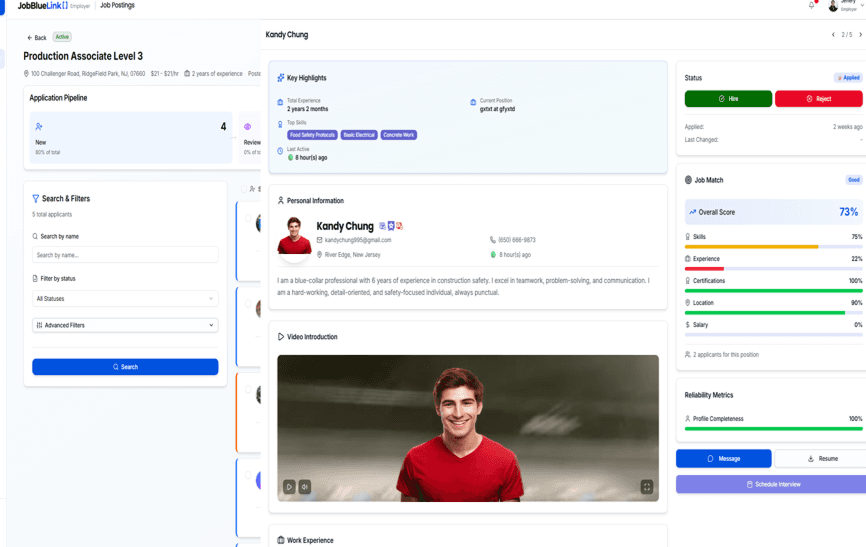Image resolution: width=866 pixels, height=547 pixels.
Task: Play the video introduction
Action: [x=289, y=487]
